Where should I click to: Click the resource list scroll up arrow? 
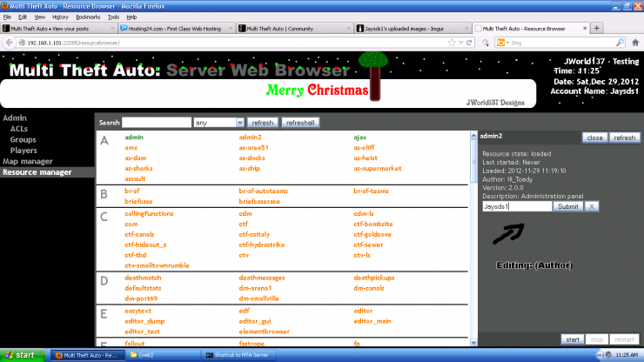pos(473,136)
